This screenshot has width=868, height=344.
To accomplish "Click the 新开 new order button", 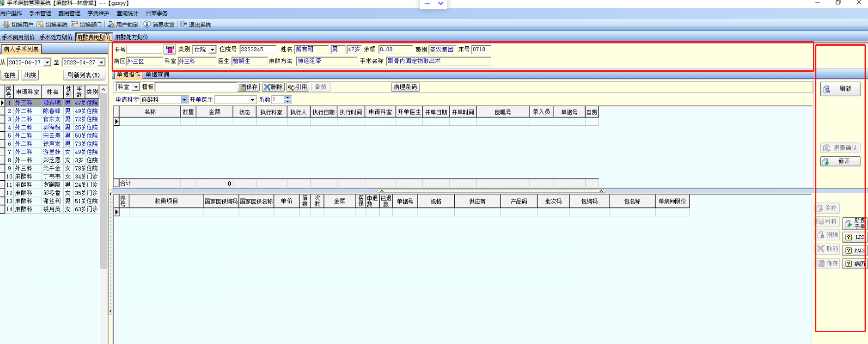I will (x=840, y=161).
